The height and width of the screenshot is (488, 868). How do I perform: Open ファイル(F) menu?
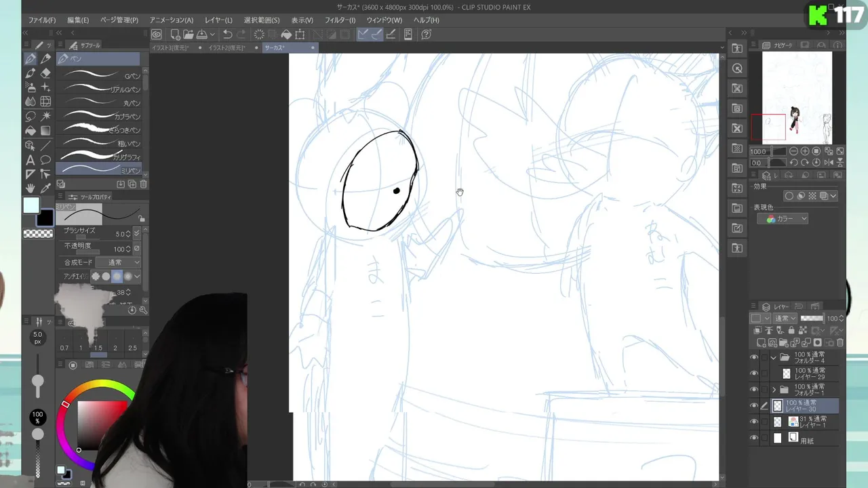coord(42,20)
